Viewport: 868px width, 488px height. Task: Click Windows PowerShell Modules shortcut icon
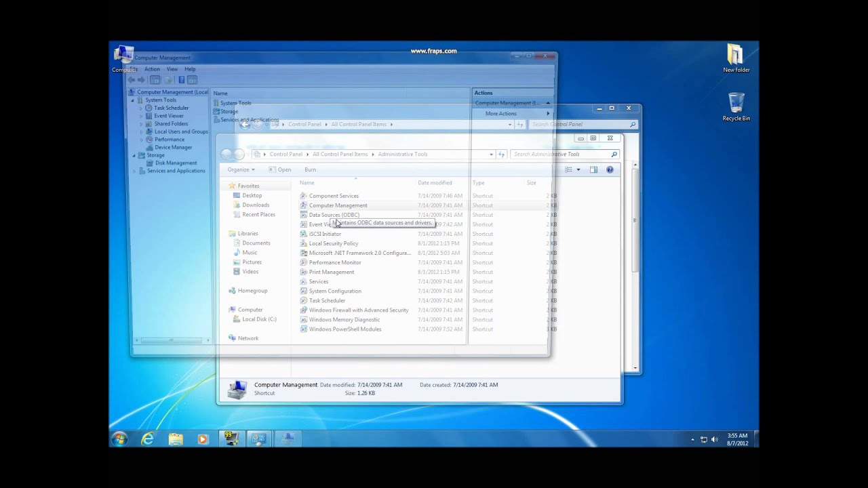click(303, 329)
